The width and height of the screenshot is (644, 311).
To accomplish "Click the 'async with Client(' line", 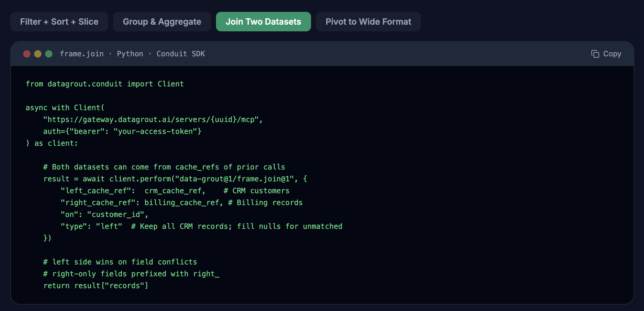I will click(65, 108).
